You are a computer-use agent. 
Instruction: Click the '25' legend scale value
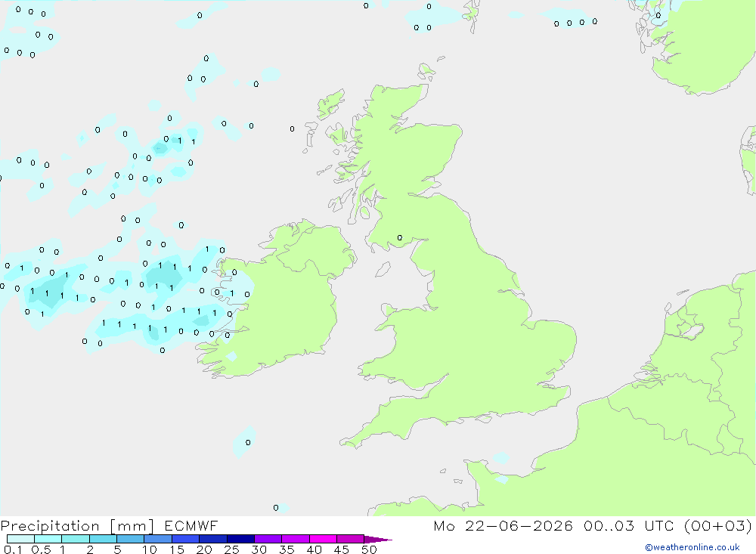pyautogui.click(x=231, y=549)
